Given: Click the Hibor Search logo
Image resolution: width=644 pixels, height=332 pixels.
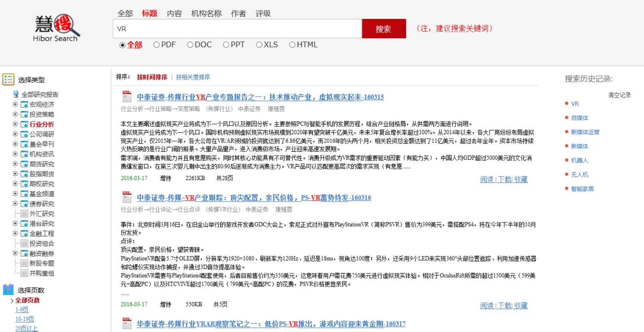Looking at the screenshot, I should 57,28.
